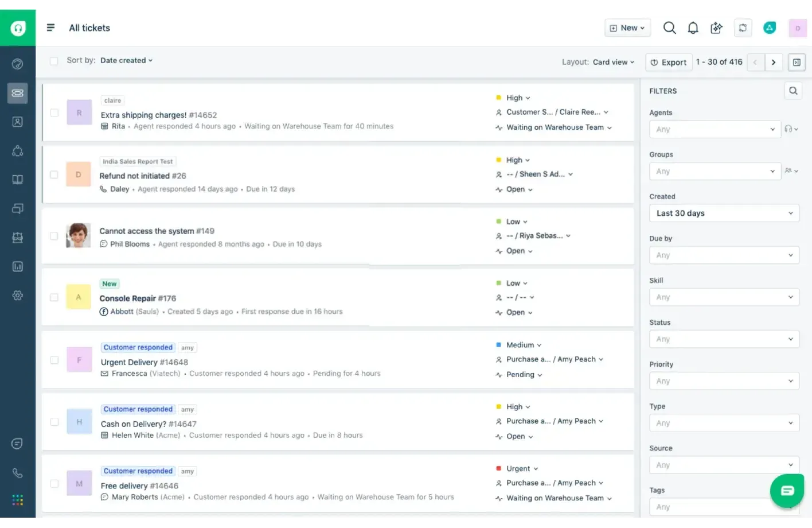Open notifications via the bell icon
This screenshot has width=812, height=528.
[693, 28]
